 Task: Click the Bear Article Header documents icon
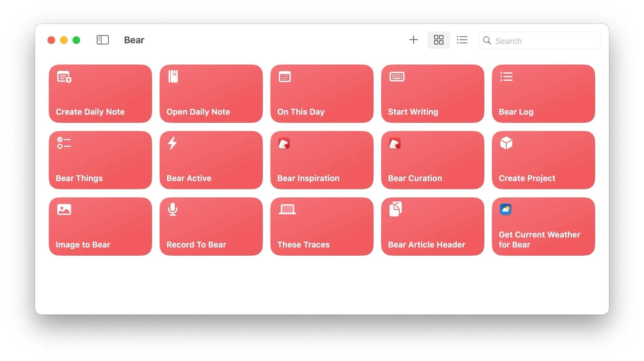click(395, 209)
